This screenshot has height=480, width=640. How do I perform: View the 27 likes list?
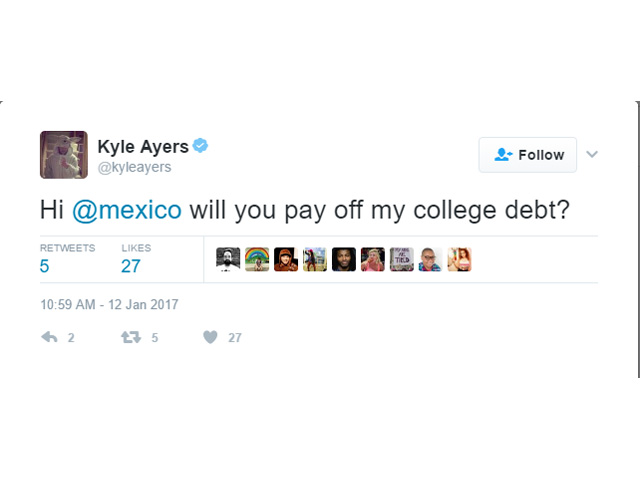tap(136, 259)
